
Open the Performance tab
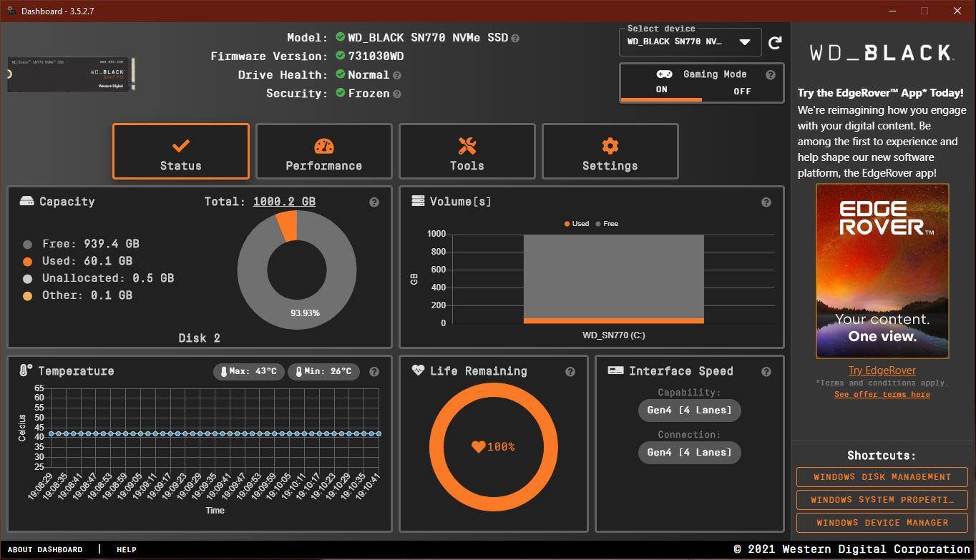[323, 152]
